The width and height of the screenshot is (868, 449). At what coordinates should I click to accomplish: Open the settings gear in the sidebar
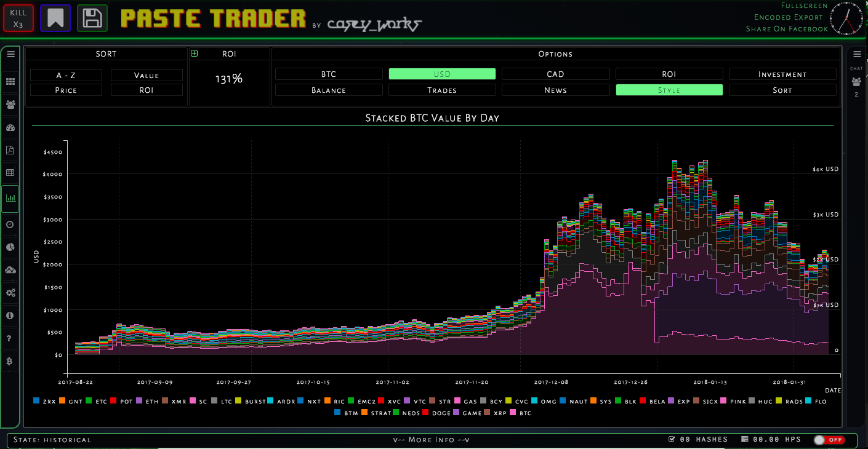pyautogui.click(x=10, y=293)
